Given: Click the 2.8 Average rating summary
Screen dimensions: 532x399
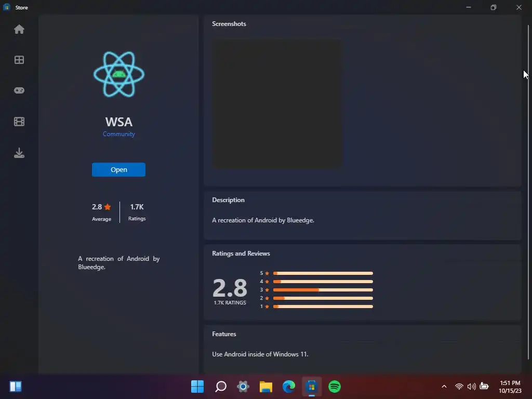Looking at the screenshot, I should tap(101, 212).
